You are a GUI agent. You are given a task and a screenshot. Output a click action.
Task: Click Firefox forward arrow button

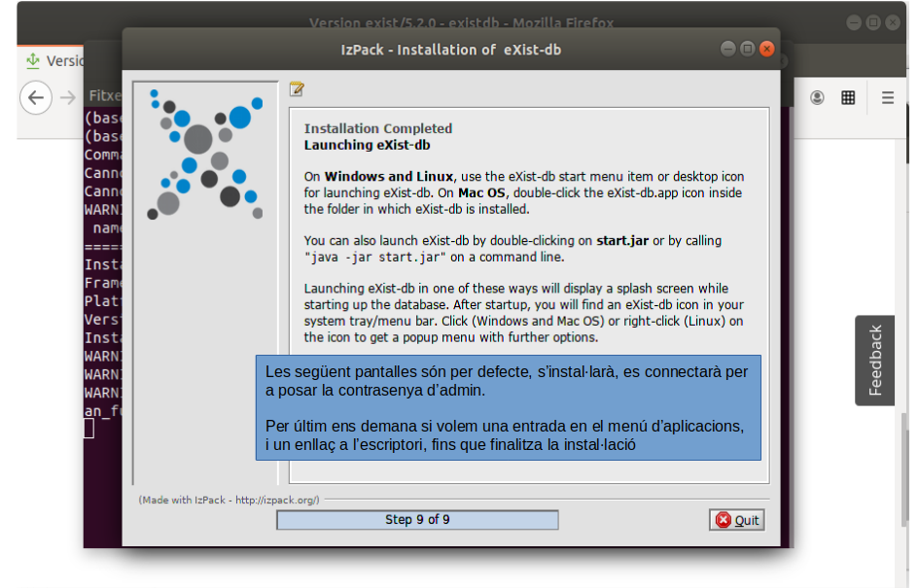[68, 97]
